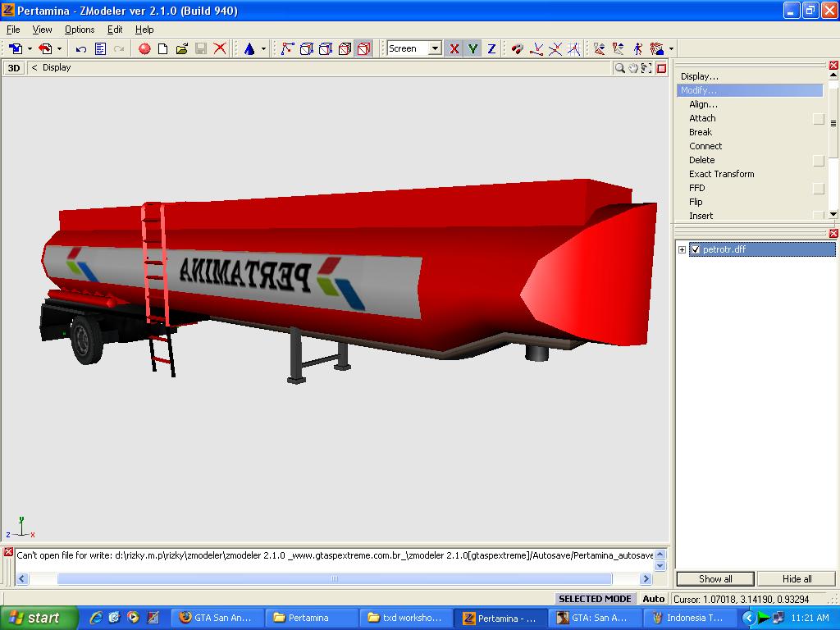Open the primitive shapes dropdown arrow

[263, 49]
